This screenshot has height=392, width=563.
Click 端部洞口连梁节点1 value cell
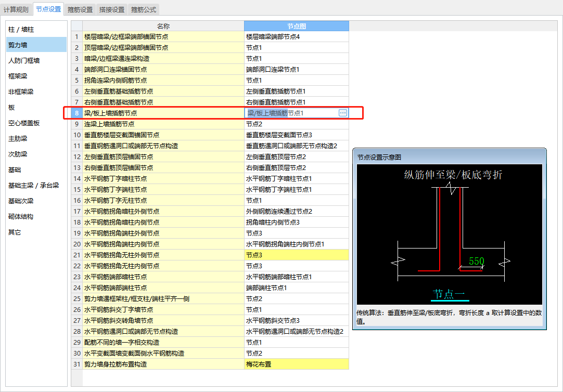(x=297, y=70)
